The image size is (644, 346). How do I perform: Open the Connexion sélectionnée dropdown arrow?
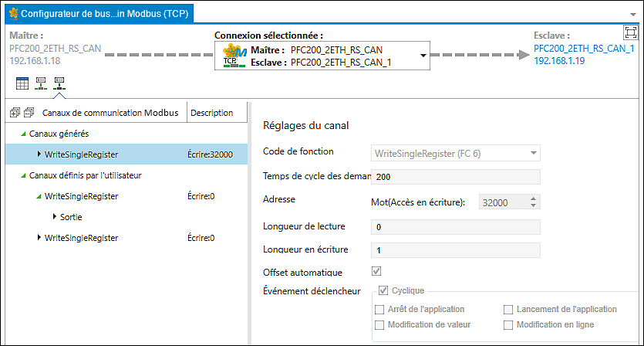pos(423,56)
